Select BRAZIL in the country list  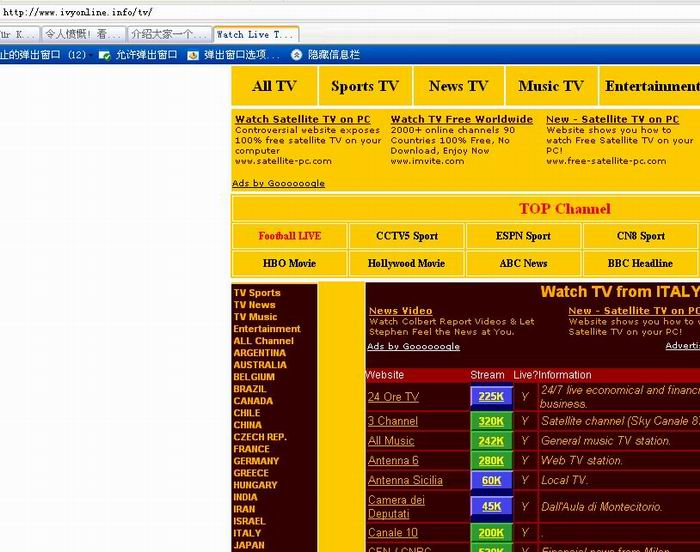point(250,389)
